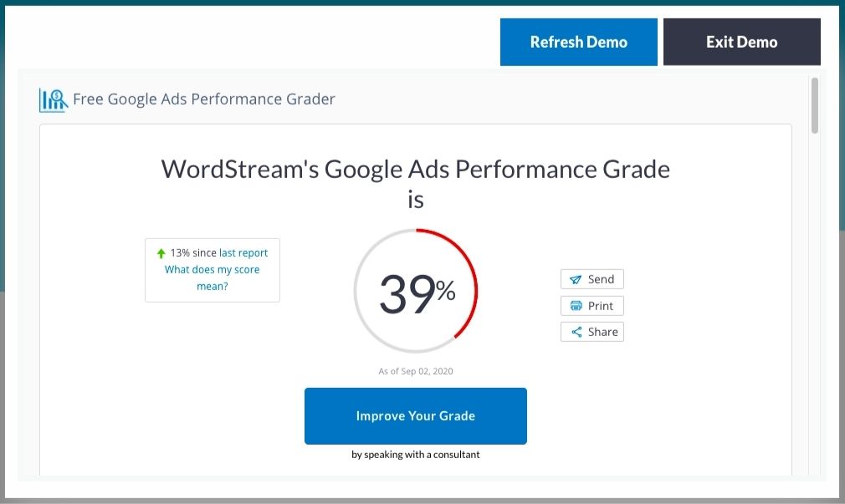The image size is (845, 504).
Task: Click the by speaking with a consultant text
Action: coord(415,454)
